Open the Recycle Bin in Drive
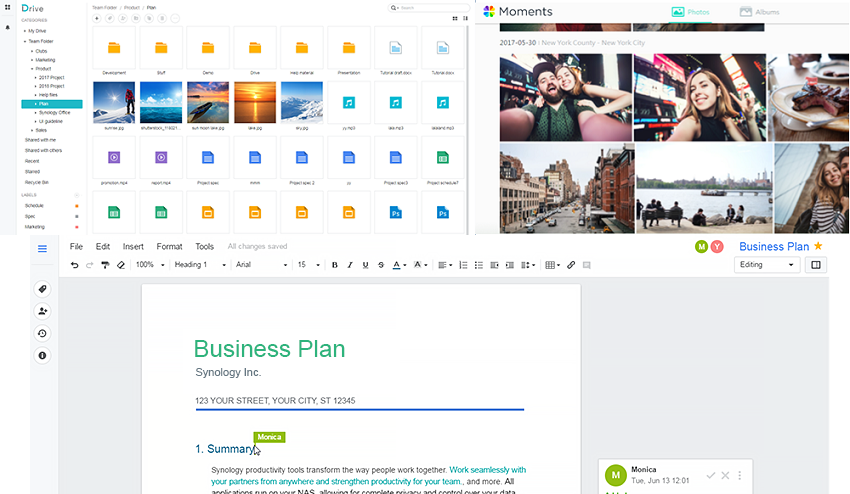Viewport: 850px width, 494px height. (x=37, y=182)
